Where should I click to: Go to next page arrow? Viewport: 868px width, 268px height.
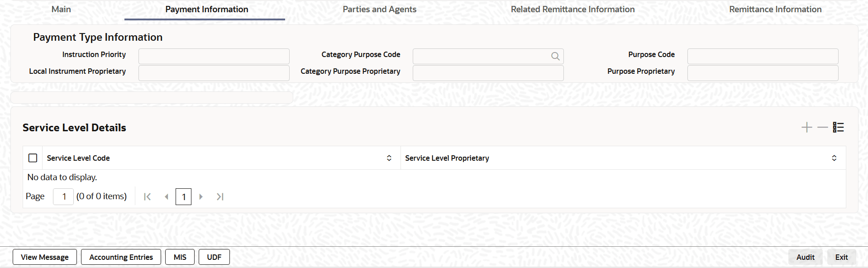click(x=201, y=196)
